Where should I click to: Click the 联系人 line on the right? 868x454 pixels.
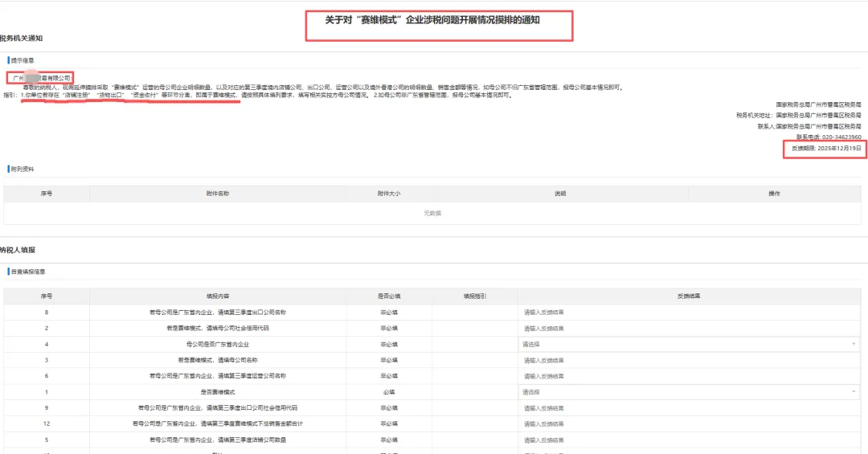[x=809, y=127]
